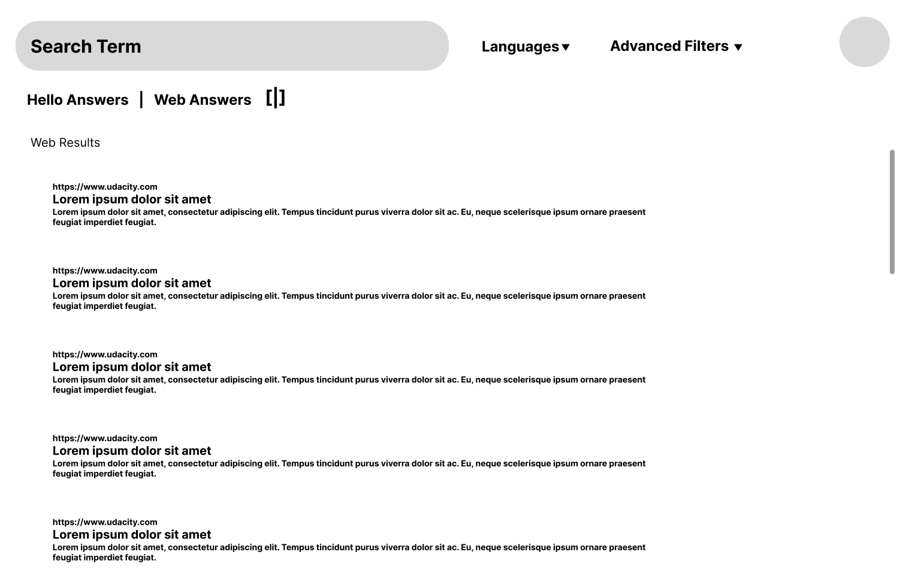Click the Languages dropdown arrow
Screen dimensions: 906x588
(566, 47)
